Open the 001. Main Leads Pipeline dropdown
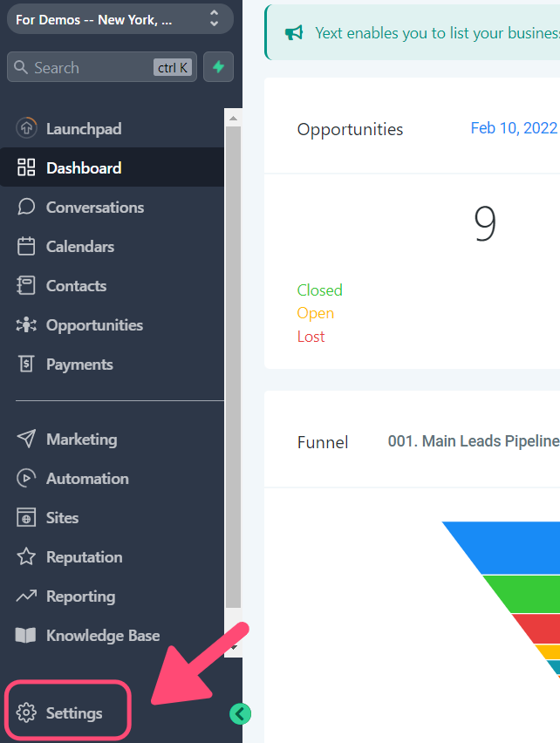560x743 pixels. (x=474, y=441)
